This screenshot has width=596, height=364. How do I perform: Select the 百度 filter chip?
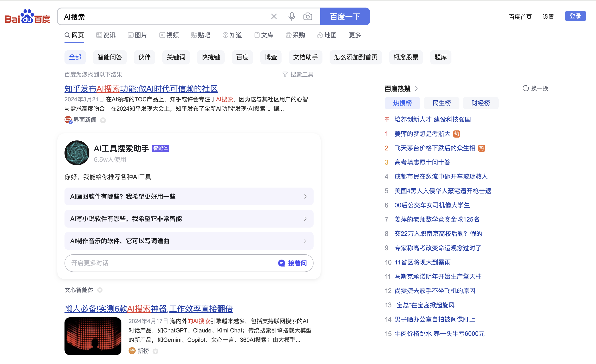242,57
